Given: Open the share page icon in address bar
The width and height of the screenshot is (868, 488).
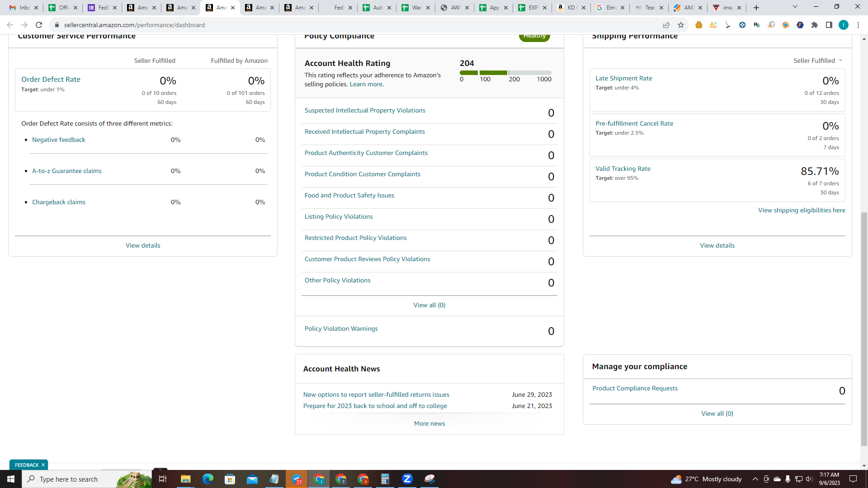Looking at the screenshot, I should [666, 25].
